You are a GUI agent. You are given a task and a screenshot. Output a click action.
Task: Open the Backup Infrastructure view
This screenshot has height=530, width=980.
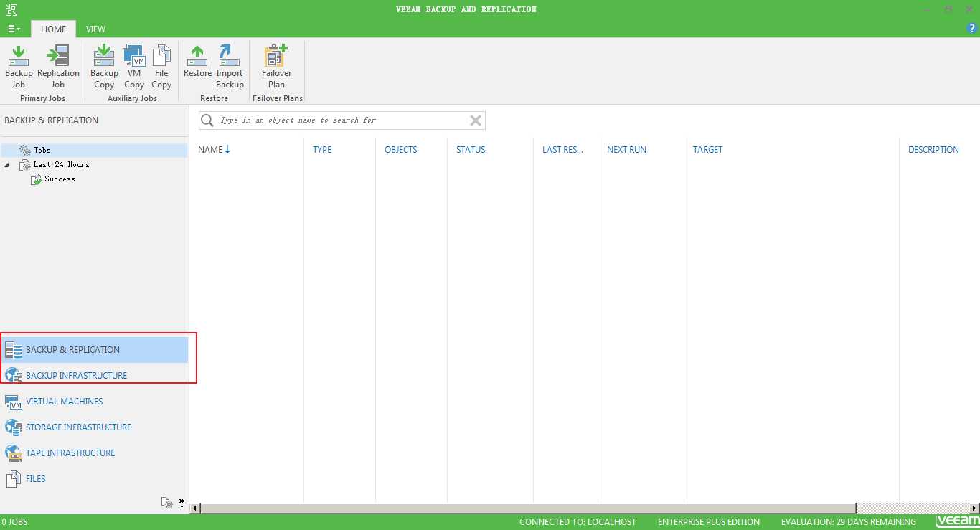[95, 376]
